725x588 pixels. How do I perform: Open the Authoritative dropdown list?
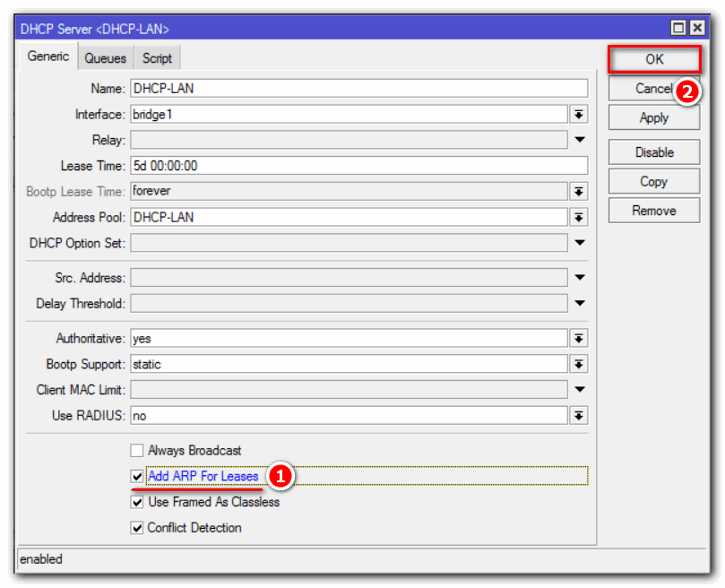coord(579,338)
